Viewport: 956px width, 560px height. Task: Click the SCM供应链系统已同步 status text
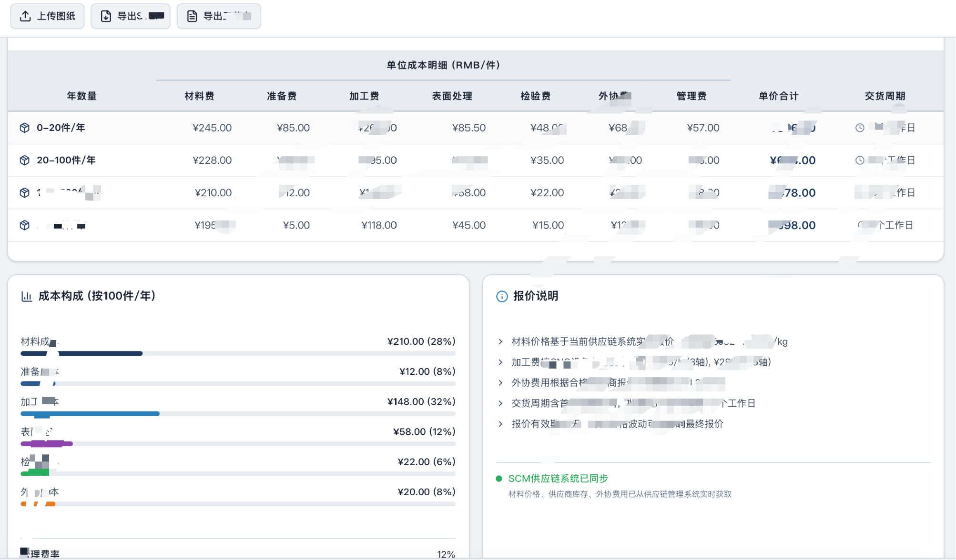tap(558, 479)
